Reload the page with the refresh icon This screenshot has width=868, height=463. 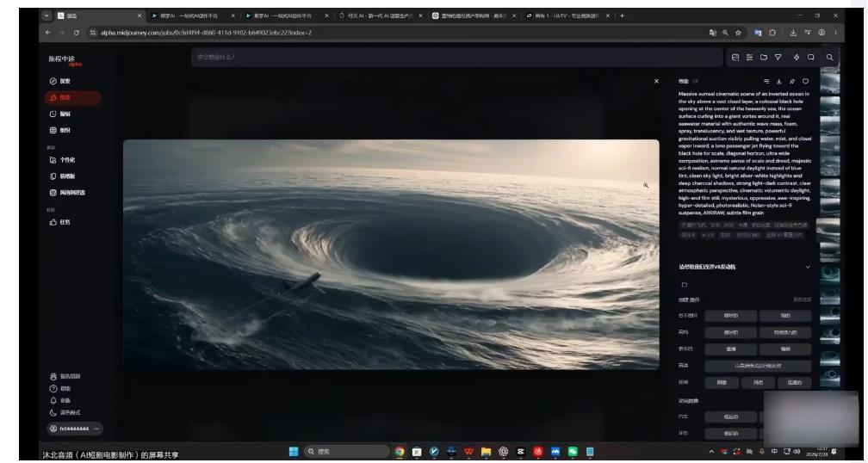[x=76, y=33]
